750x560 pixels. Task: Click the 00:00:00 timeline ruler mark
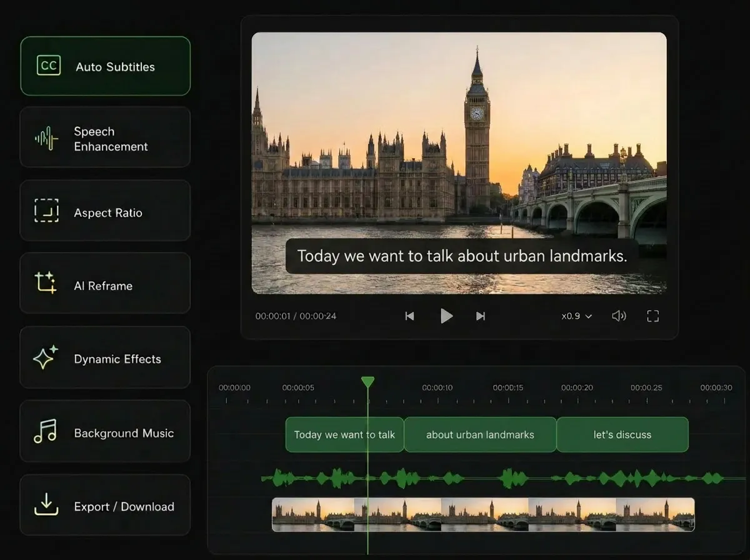pos(234,387)
